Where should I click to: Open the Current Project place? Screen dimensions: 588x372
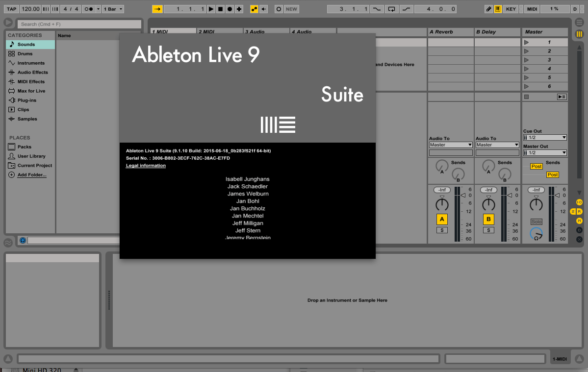(30, 166)
